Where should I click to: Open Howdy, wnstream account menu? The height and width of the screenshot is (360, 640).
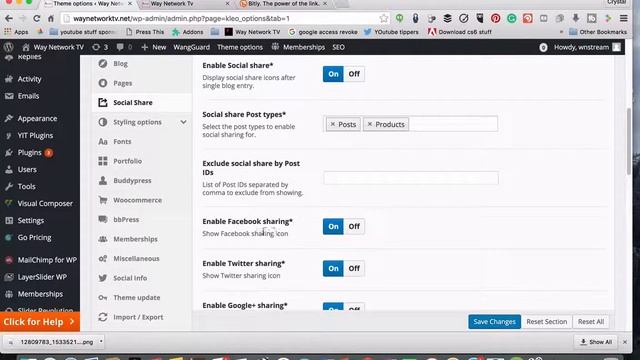tap(587, 47)
